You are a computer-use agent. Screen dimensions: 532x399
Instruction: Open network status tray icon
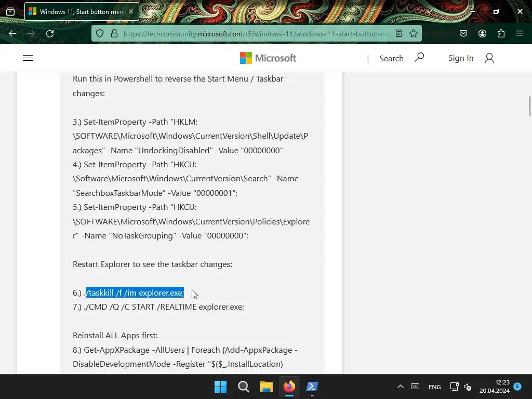[454, 387]
